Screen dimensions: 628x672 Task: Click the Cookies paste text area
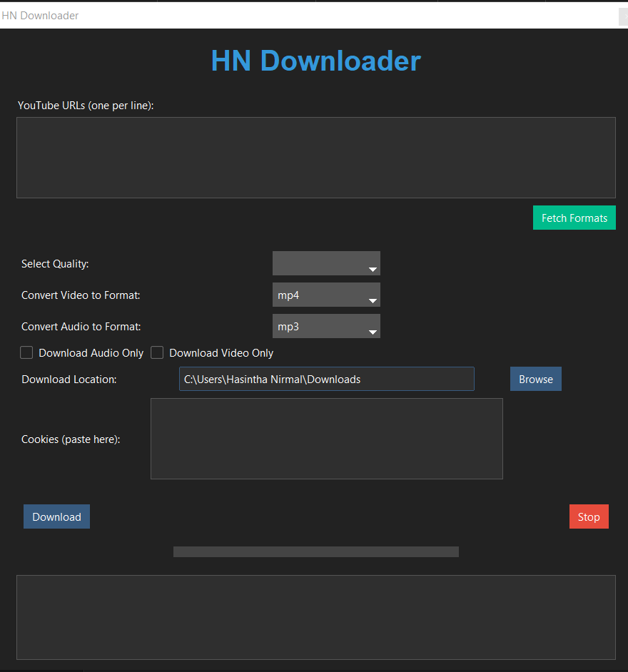point(327,439)
